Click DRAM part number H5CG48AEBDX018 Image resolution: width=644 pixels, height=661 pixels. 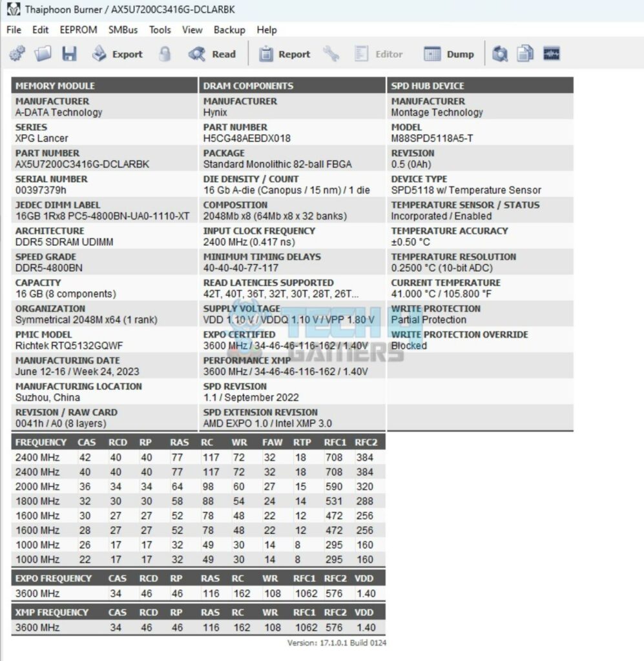coord(247,138)
